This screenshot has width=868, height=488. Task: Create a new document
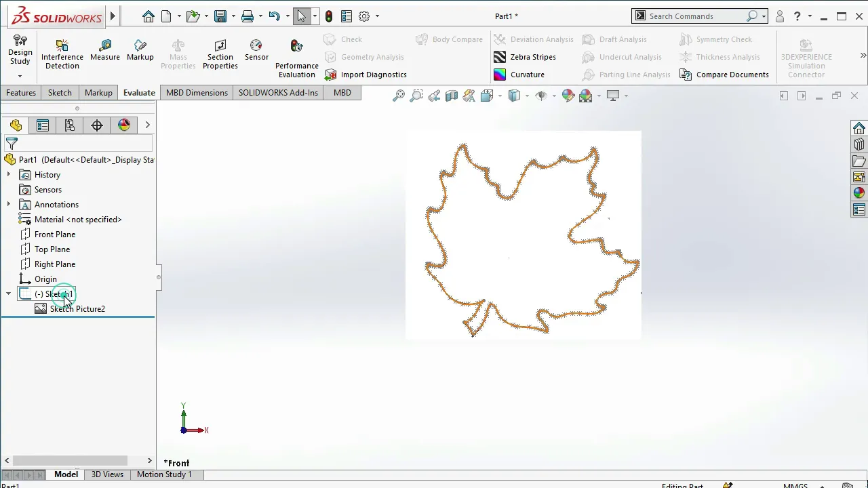click(x=166, y=16)
